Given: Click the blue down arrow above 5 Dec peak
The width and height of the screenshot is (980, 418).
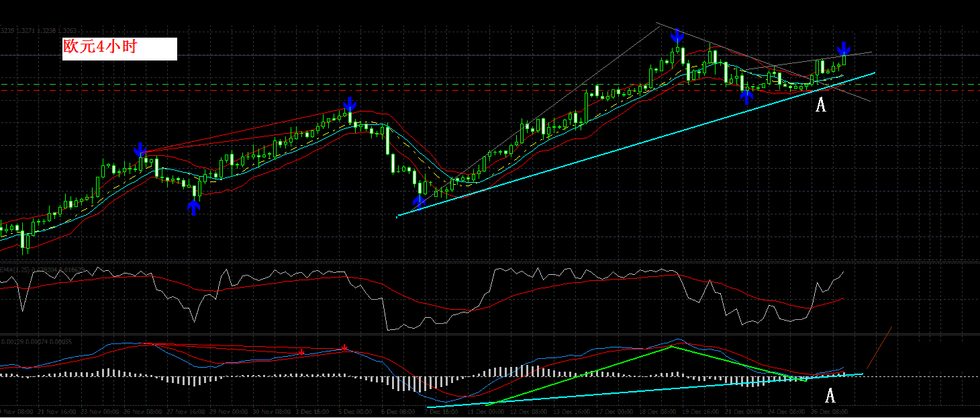Looking at the screenshot, I should pyautogui.click(x=349, y=104).
